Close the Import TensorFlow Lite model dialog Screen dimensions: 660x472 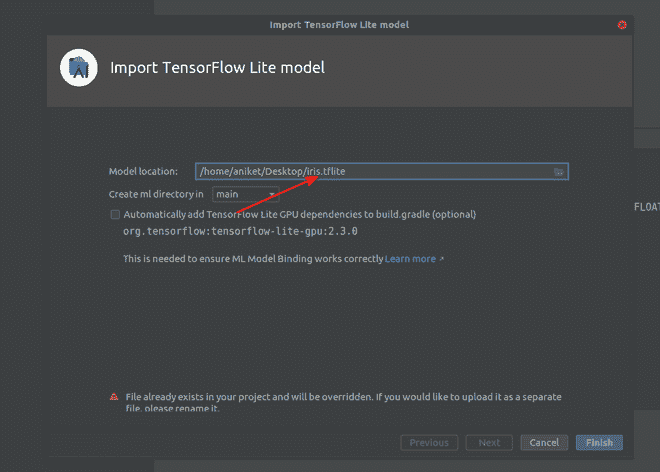pyautogui.click(x=622, y=24)
